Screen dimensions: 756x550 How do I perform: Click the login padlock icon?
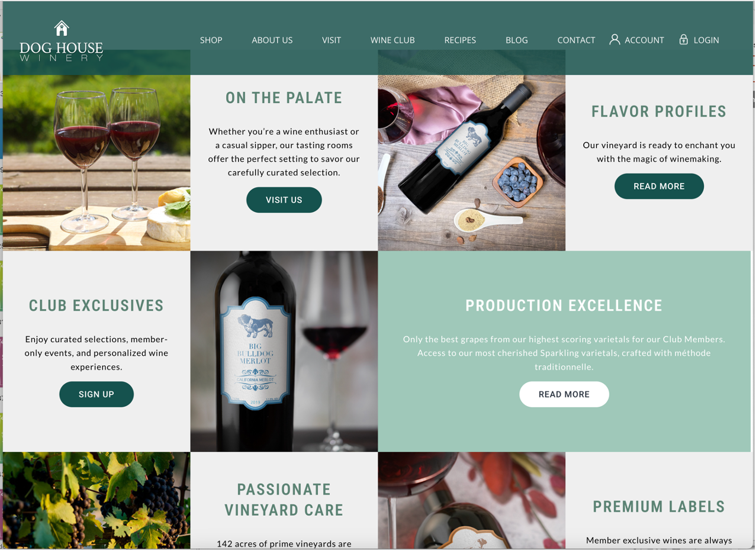683,40
